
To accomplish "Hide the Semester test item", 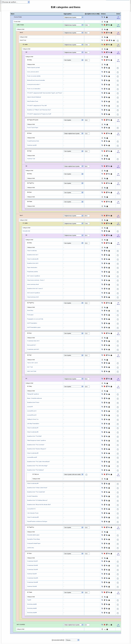I will pos(107,231).
